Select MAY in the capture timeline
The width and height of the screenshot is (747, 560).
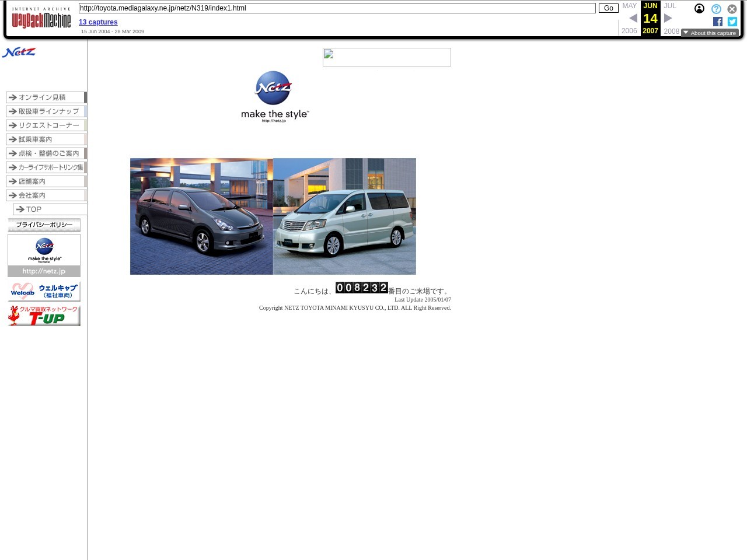630,6
